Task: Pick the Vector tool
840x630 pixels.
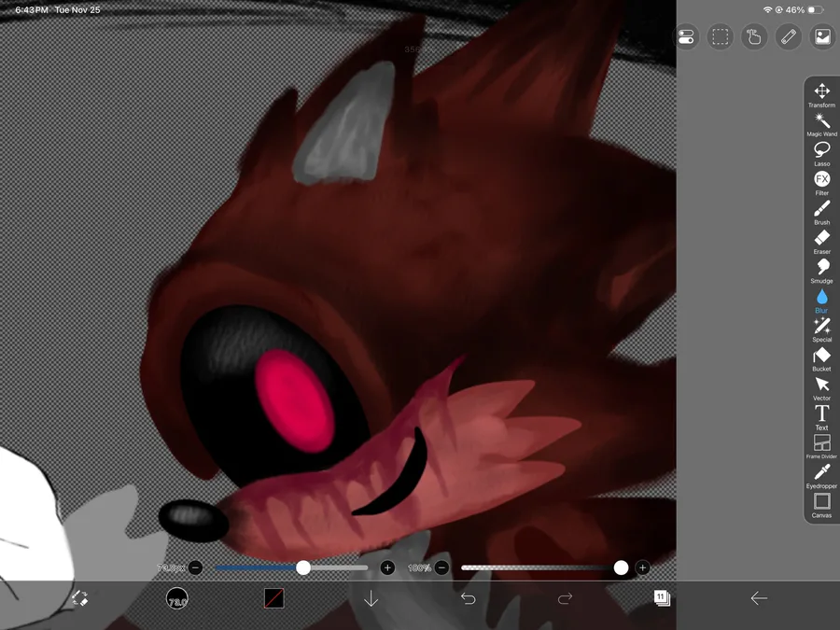Action: click(x=821, y=388)
